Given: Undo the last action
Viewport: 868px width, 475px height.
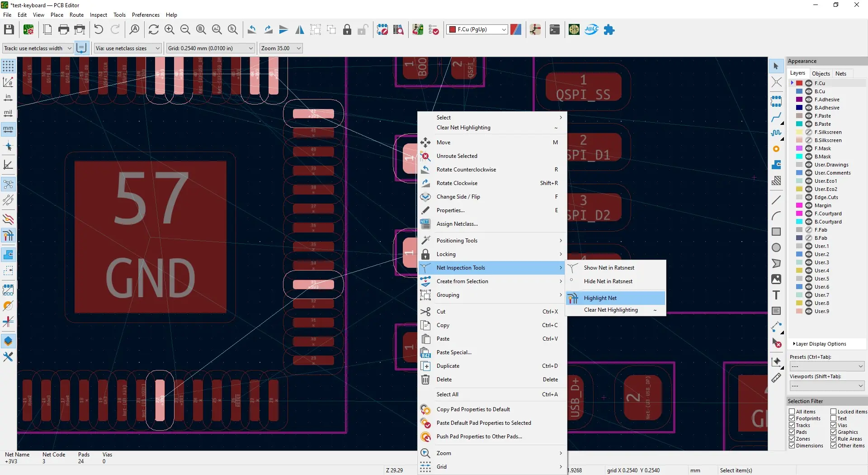Looking at the screenshot, I should pos(99,30).
